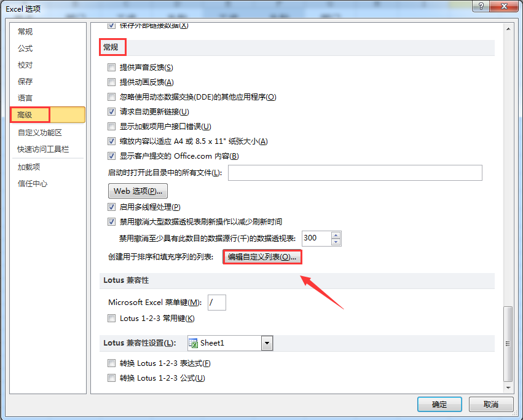This screenshot has height=420, width=523.
Task: Switch to 保存 settings
Action: coord(25,81)
